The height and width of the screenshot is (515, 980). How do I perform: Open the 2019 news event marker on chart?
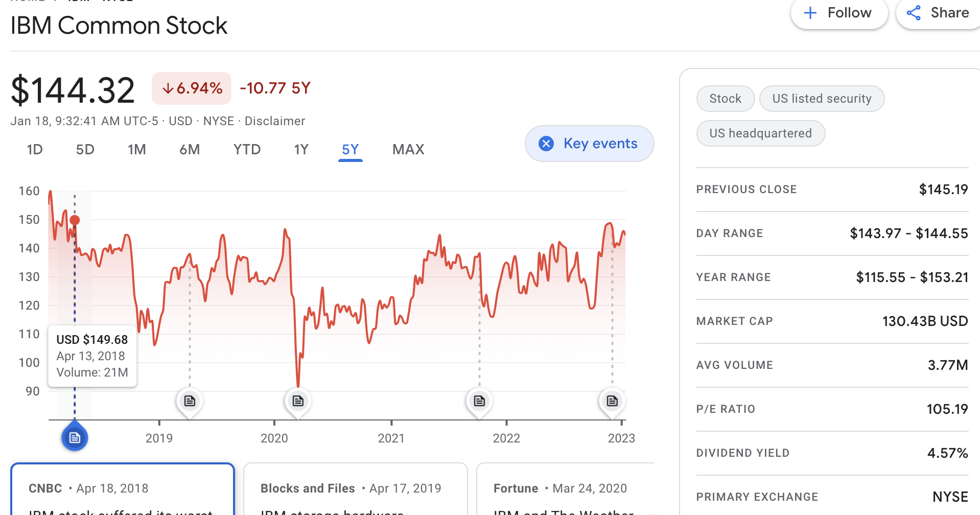190,401
